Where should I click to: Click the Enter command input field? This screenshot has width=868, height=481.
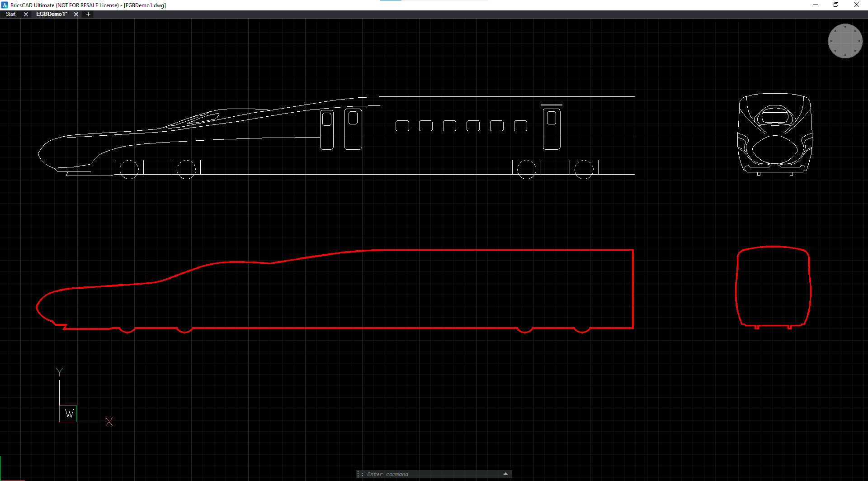click(429, 474)
